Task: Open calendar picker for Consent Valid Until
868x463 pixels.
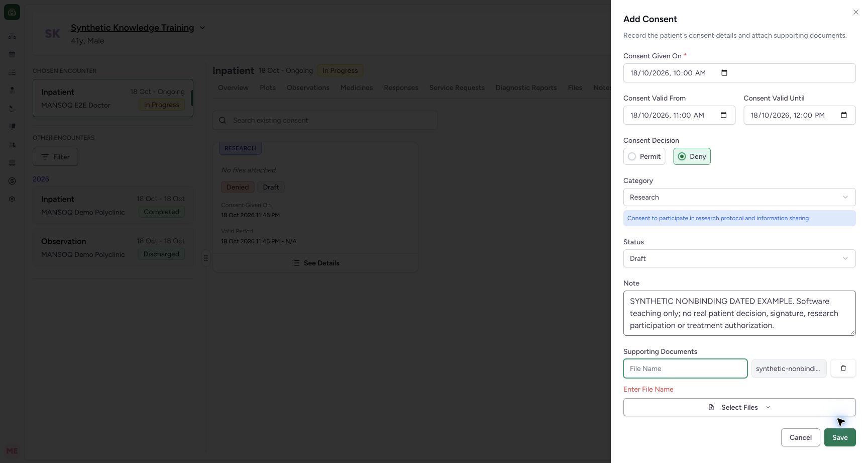Action: 844,115
